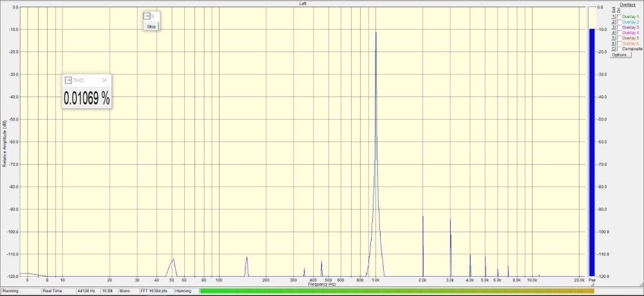Click the THD window's spectrum icon

tap(68, 80)
